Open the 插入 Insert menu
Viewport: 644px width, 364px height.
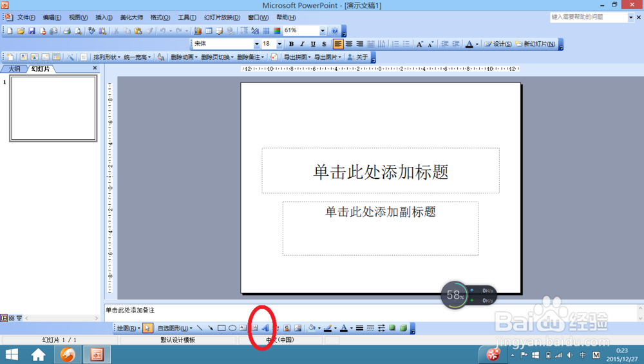(x=104, y=17)
